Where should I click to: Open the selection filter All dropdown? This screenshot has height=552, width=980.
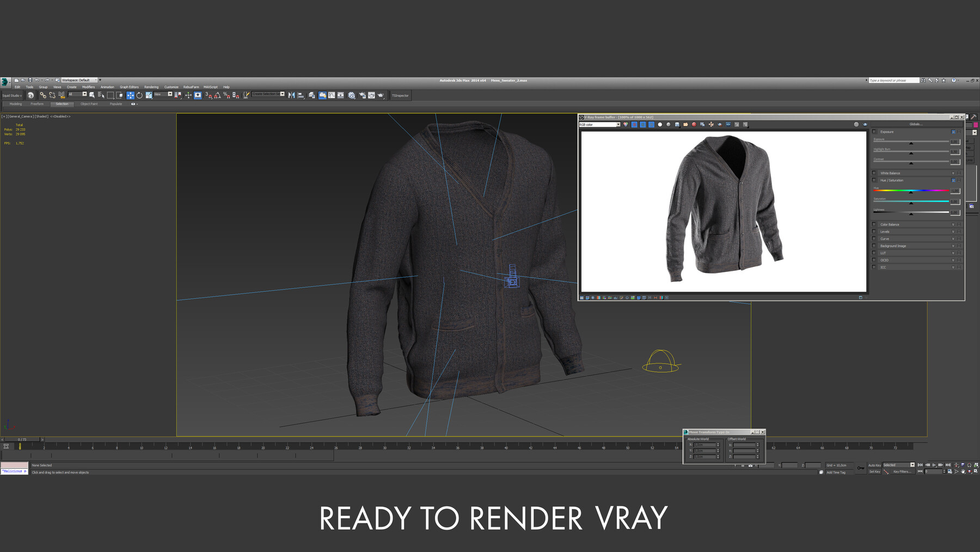pos(77,94)
